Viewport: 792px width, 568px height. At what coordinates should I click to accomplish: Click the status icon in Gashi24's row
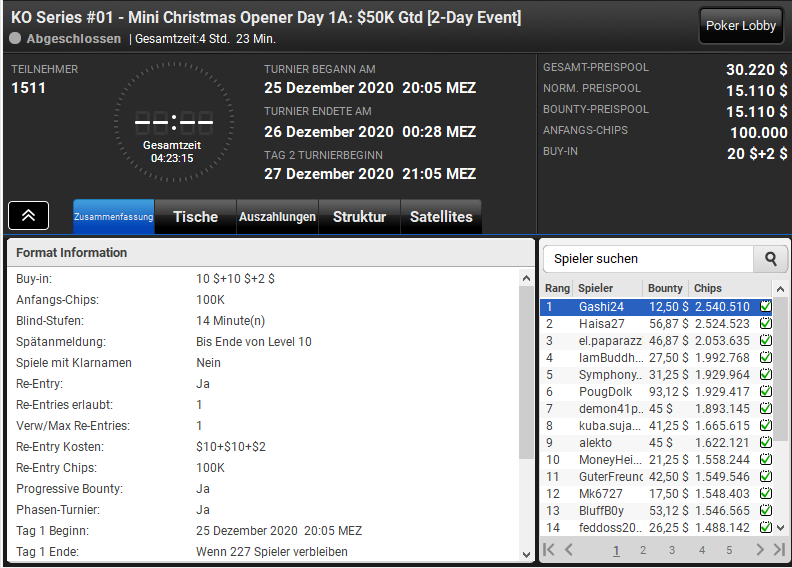[x=766, y=307]
